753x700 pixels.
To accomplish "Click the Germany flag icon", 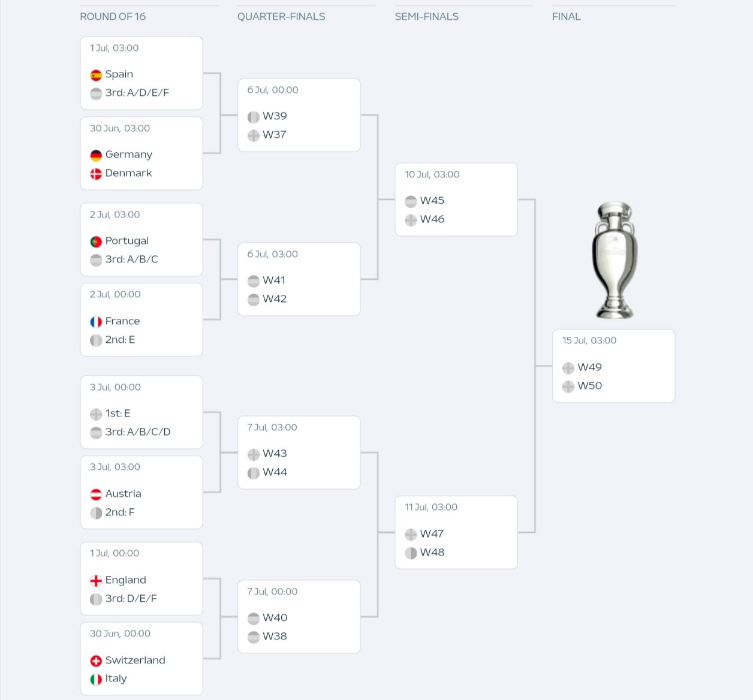I will 96,155.
